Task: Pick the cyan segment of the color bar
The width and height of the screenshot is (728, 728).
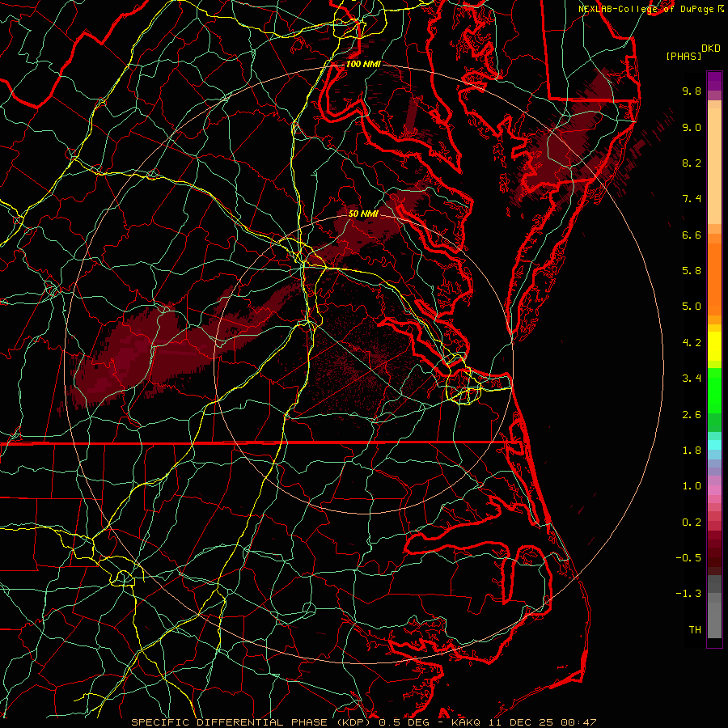Action: (x=714, y=445)
